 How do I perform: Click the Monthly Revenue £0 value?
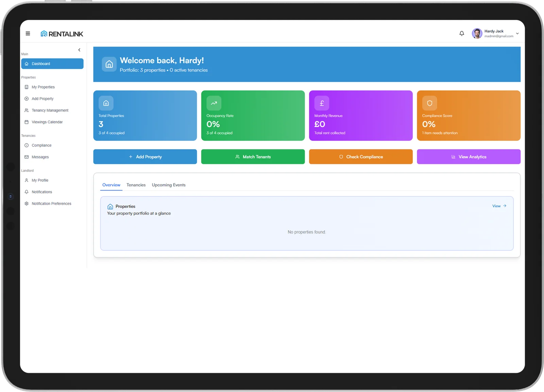[x=320, y=124]
